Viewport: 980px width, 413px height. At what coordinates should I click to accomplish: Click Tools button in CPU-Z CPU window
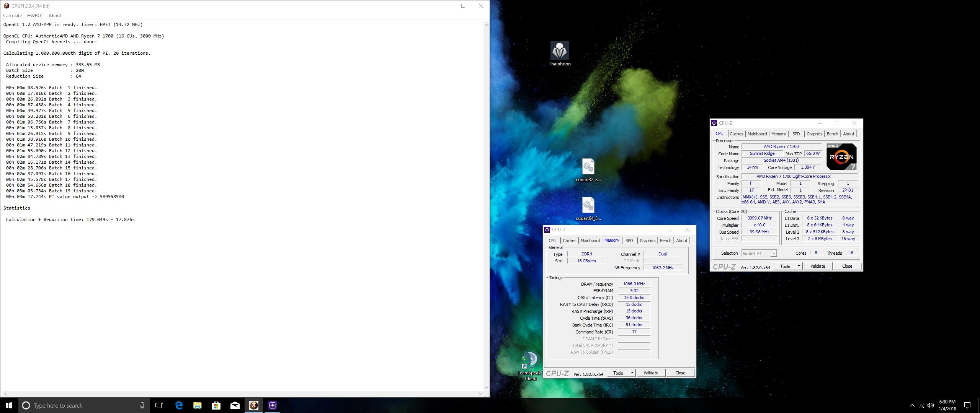[785, 266]
